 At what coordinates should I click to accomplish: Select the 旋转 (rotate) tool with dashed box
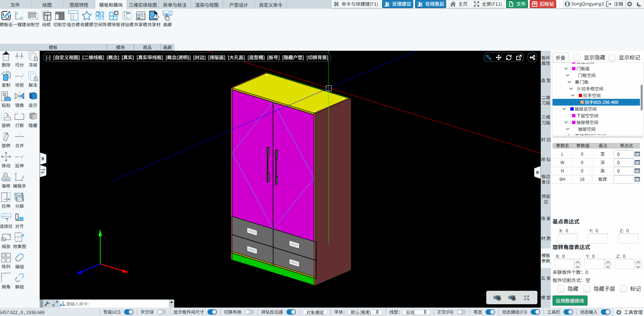6,117
